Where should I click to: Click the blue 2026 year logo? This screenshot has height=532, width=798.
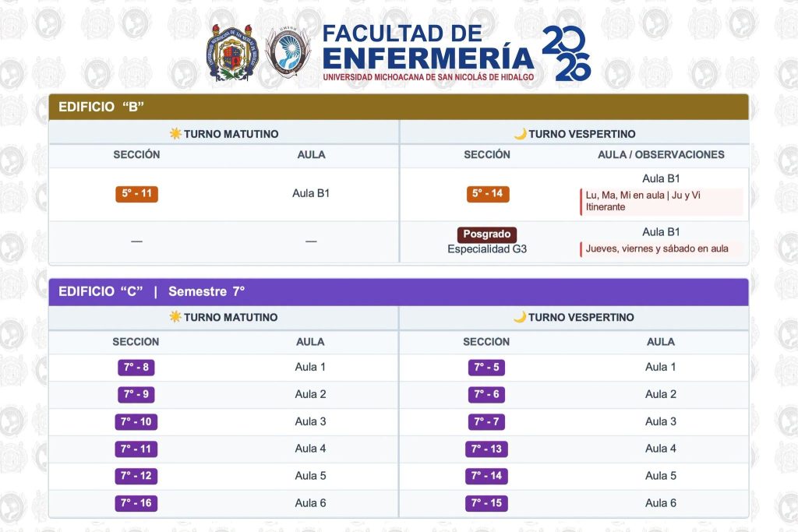click(567, 54)
